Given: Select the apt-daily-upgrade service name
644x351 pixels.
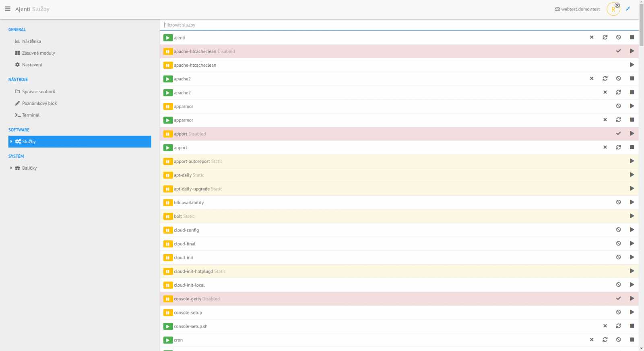Looking at the screenshot, I should pyautogui.click(x=192, y=189).
